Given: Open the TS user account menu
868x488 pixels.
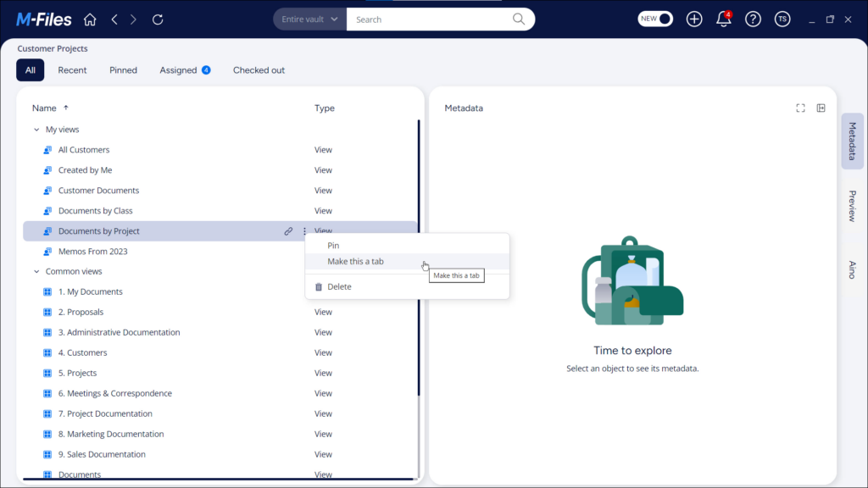Looking at the screenshot, I should 782,19.
